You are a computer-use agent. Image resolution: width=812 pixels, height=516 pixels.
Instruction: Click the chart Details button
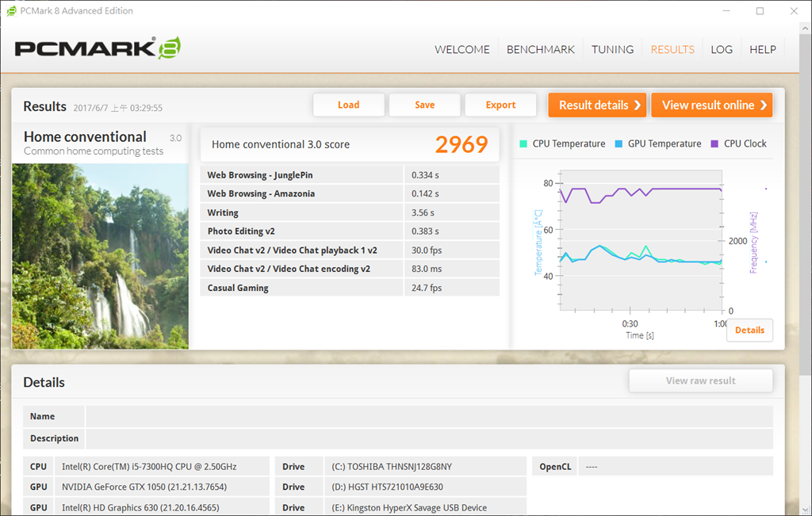pos(749,330)
